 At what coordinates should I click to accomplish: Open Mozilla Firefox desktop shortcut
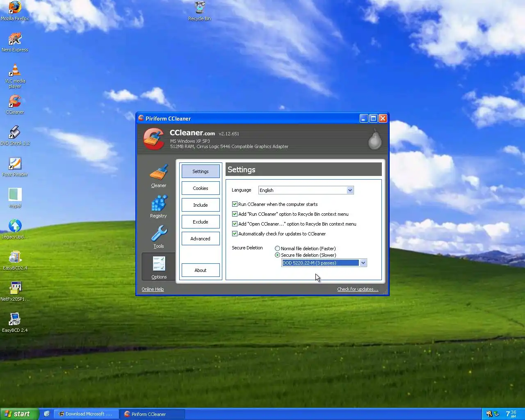tap(15, 11)
